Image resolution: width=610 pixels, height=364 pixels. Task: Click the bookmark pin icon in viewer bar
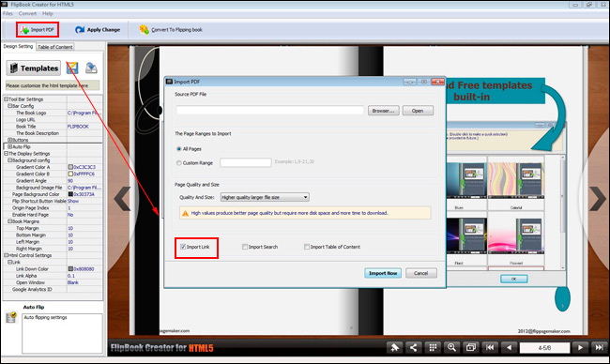pyautogui.click(x=394, y=347)
